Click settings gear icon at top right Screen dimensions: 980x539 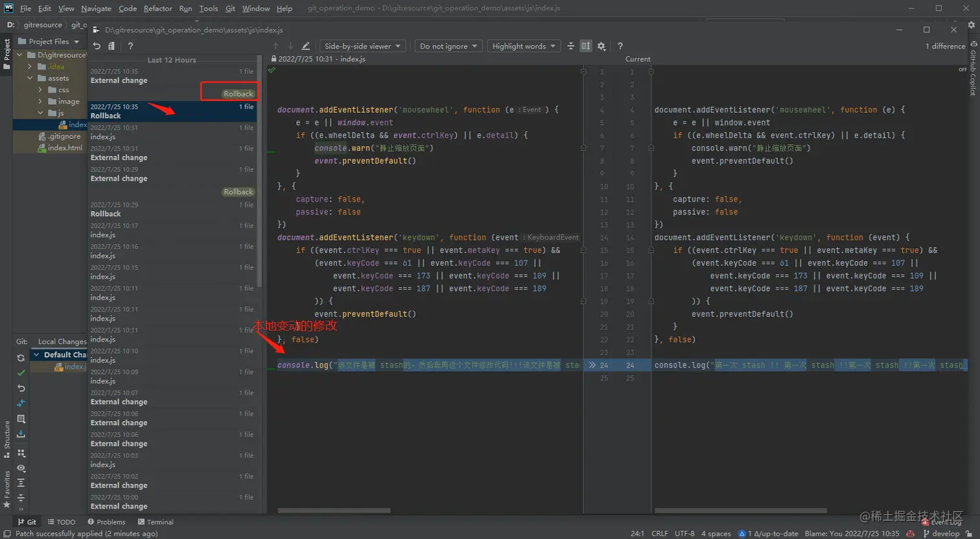pos(972,25)
